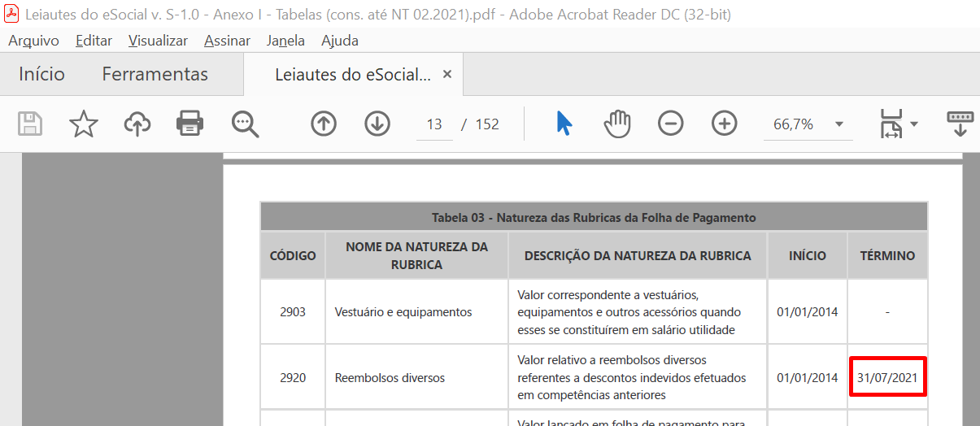This screenshot has width=980, height=426.
Task: Click the table title Tabela 03
Action: click(x=594, y=217)
